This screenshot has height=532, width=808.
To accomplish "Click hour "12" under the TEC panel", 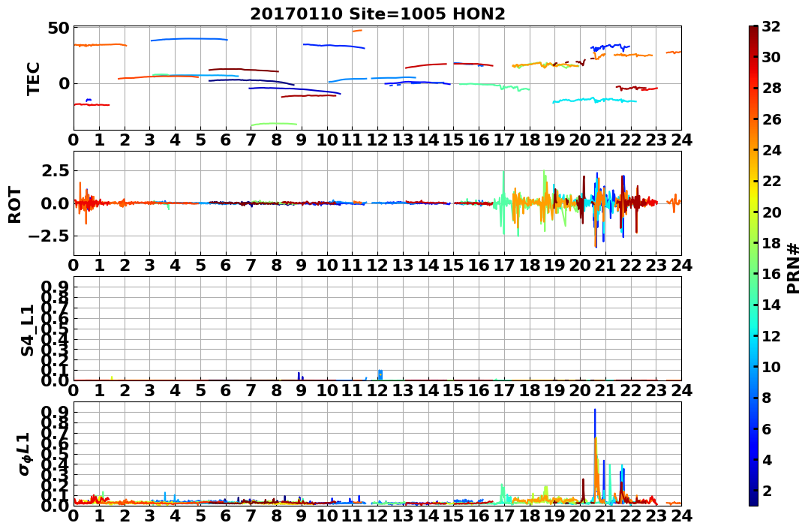I will 377,140.
